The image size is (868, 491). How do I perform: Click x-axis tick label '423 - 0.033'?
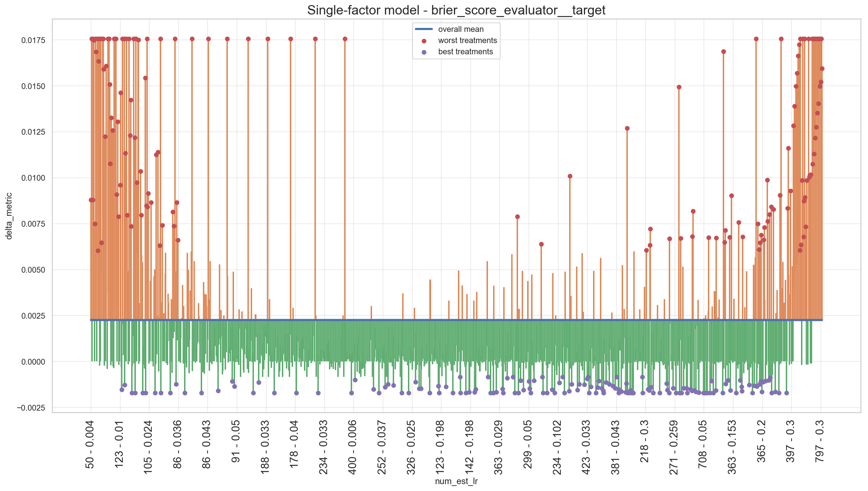586,447
